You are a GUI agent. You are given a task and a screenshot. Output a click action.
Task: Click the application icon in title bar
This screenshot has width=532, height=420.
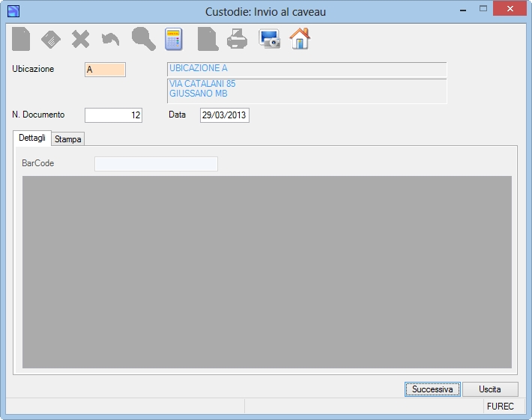click(13, 11)
